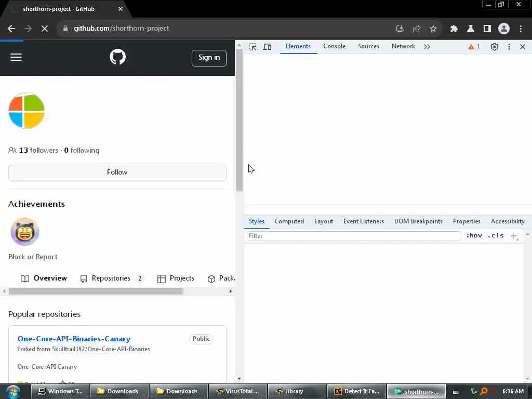Close the shorthorn-project browser tab

(x=121, y=9)
